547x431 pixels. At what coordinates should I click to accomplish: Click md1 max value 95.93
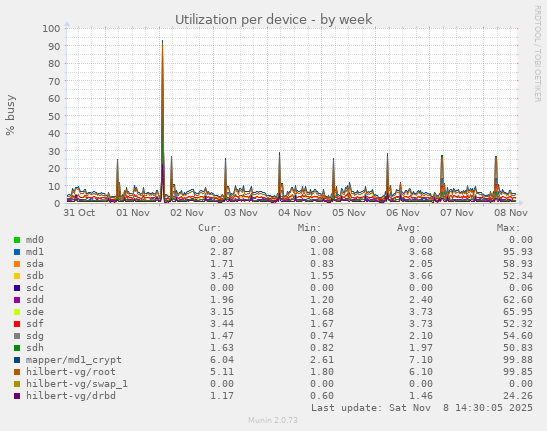coord(518,252)
